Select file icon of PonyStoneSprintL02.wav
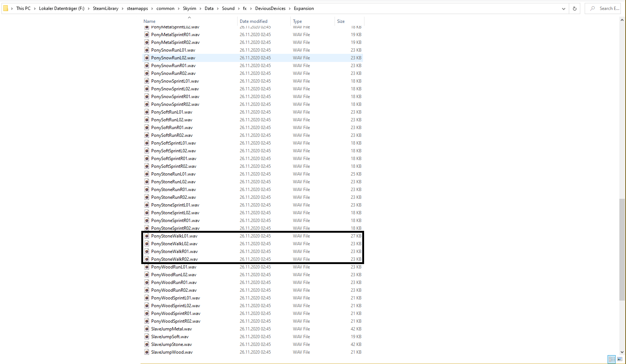The image size is (626, 364). coord(147,213)
